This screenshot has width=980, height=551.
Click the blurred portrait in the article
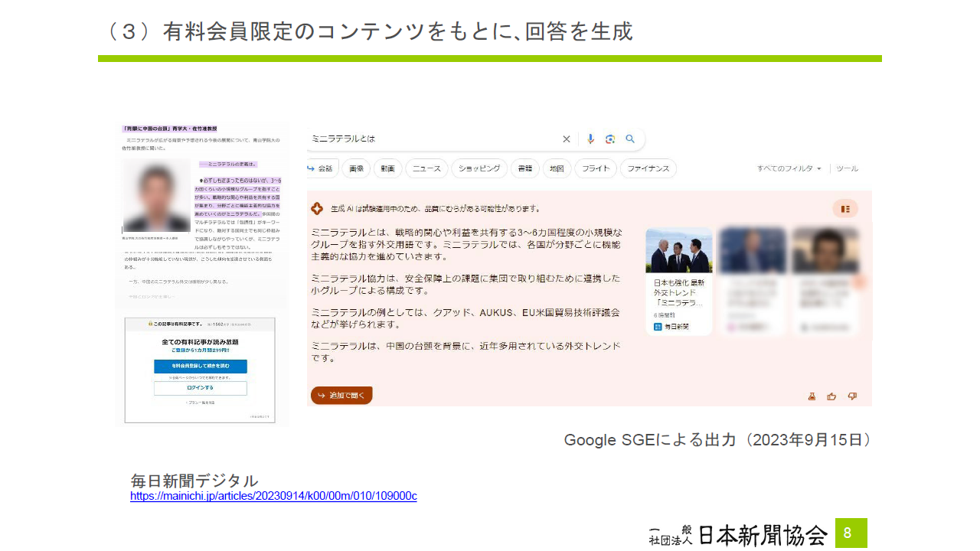156,195
